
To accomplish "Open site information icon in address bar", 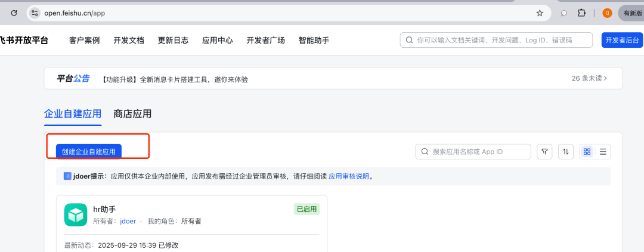I will pyautogui.click(x=35, y=13).
